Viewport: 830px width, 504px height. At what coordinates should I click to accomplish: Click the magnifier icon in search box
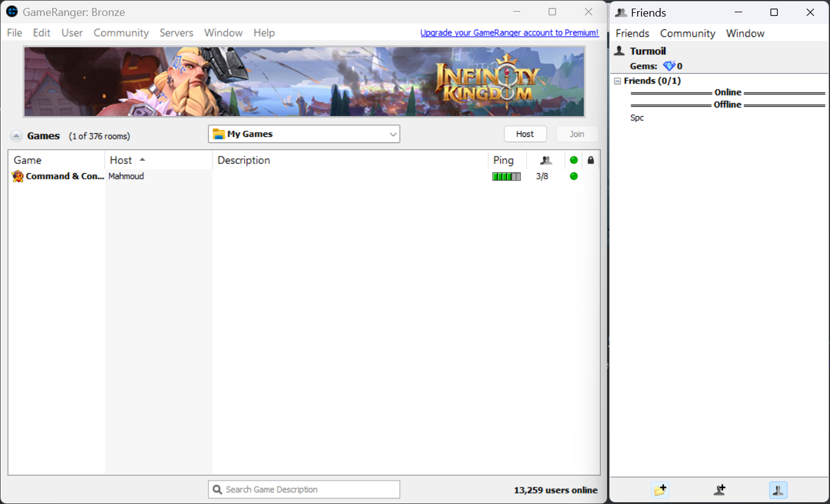(217, 490)
